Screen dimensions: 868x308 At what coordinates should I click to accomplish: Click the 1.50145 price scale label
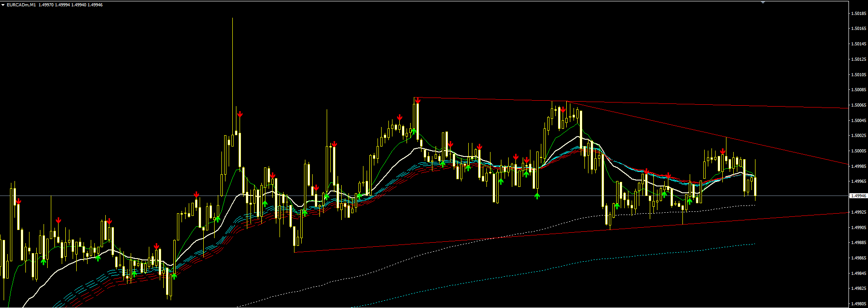859,44
